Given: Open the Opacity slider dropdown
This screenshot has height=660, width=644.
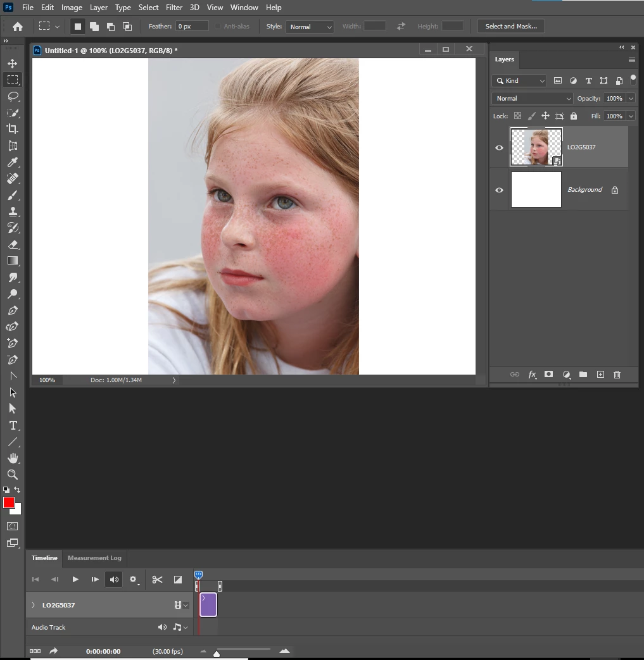Looking at the screenshot, I should [x=631, y=98].
